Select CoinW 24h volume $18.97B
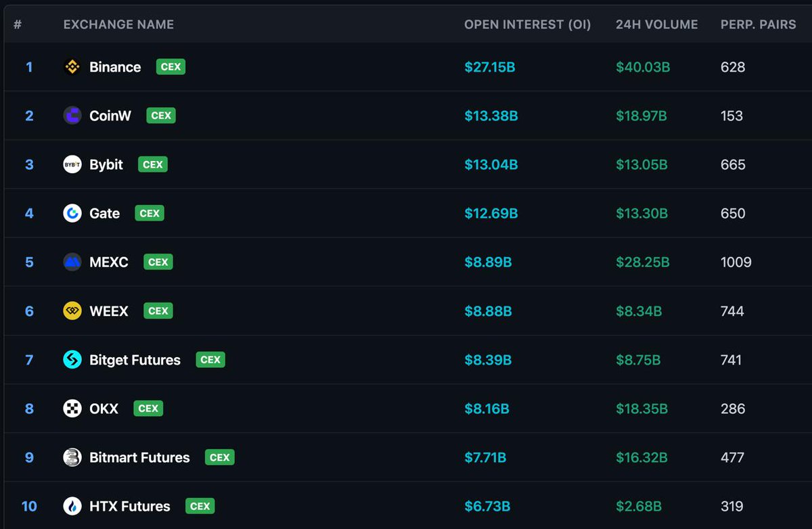This screenshot has height=529, width=812. point(641,116)
